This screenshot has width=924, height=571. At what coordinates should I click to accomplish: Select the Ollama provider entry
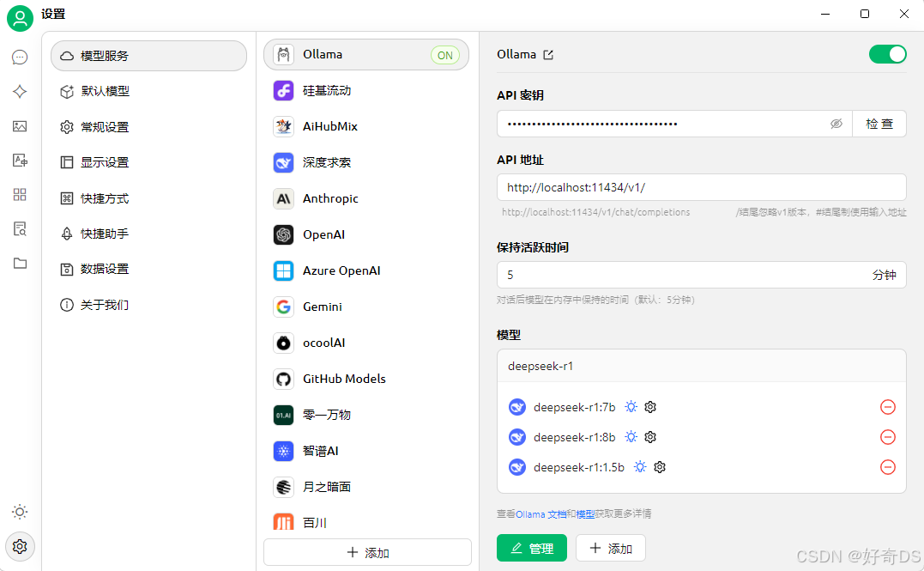(x=366, y=55)
